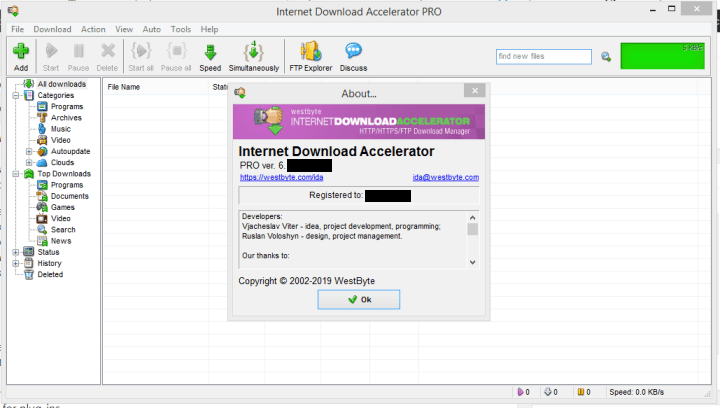Viewport: 720px width, 408px height.
Task: Open the Discuss toolbar button
Action: click(x=354, y=56)
